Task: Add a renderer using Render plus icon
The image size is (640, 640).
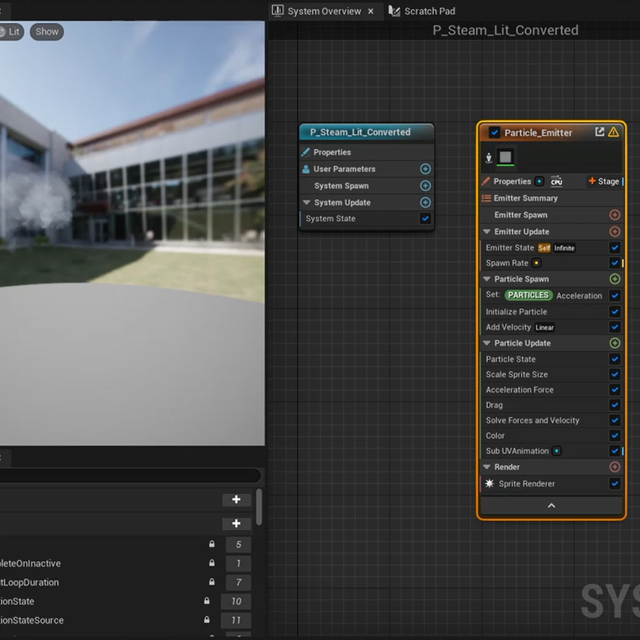Action: pyautogui.click(x=615, y=467)
